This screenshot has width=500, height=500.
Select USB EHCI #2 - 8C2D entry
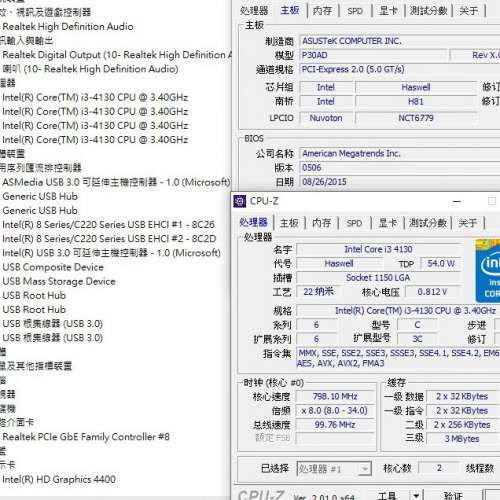(109, 239)
